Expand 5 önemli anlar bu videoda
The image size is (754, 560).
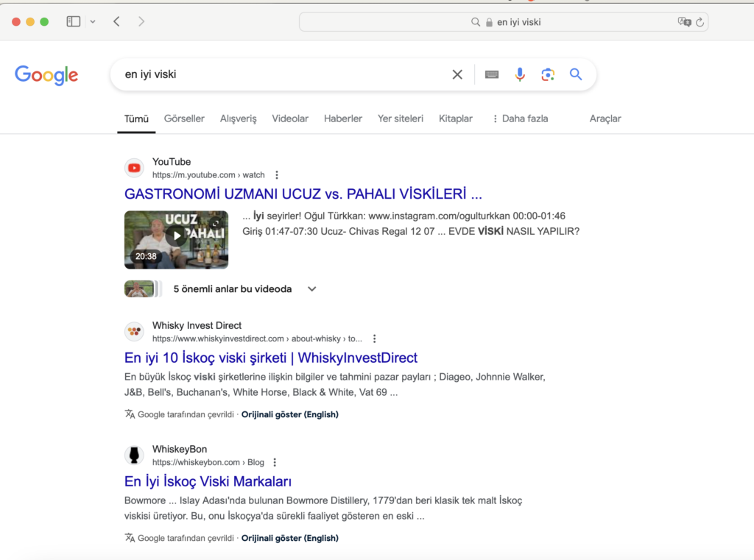pos(312,289)
